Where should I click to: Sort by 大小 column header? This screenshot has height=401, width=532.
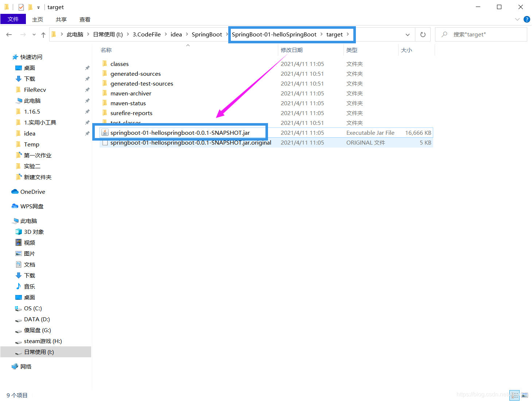[x=407, y=50]
